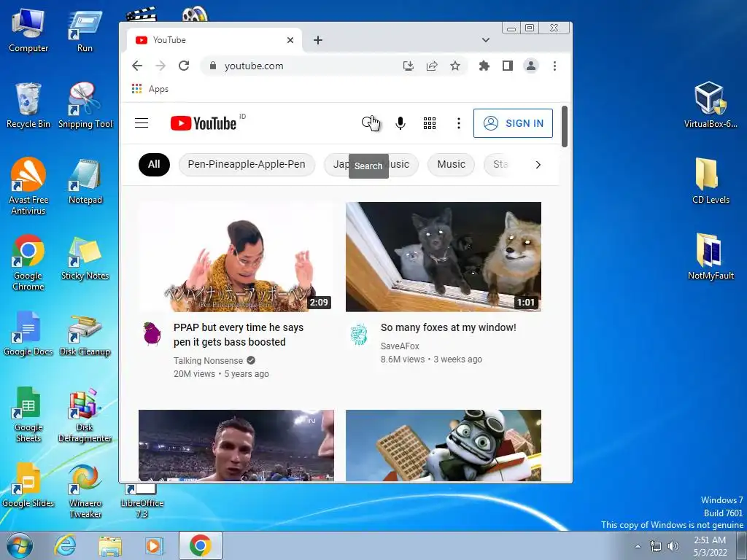Click title 'So many foxes at my window!'

pyautogui.click(x=449, y=327)
